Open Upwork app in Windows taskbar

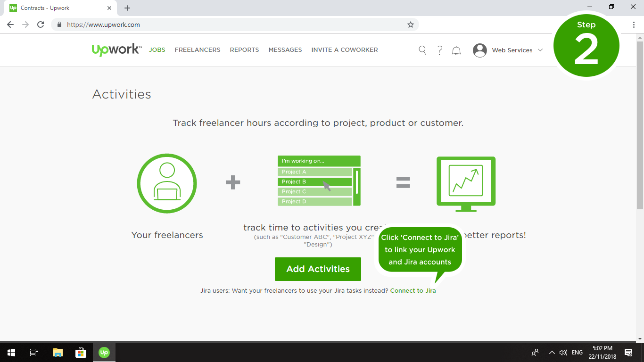104,353
